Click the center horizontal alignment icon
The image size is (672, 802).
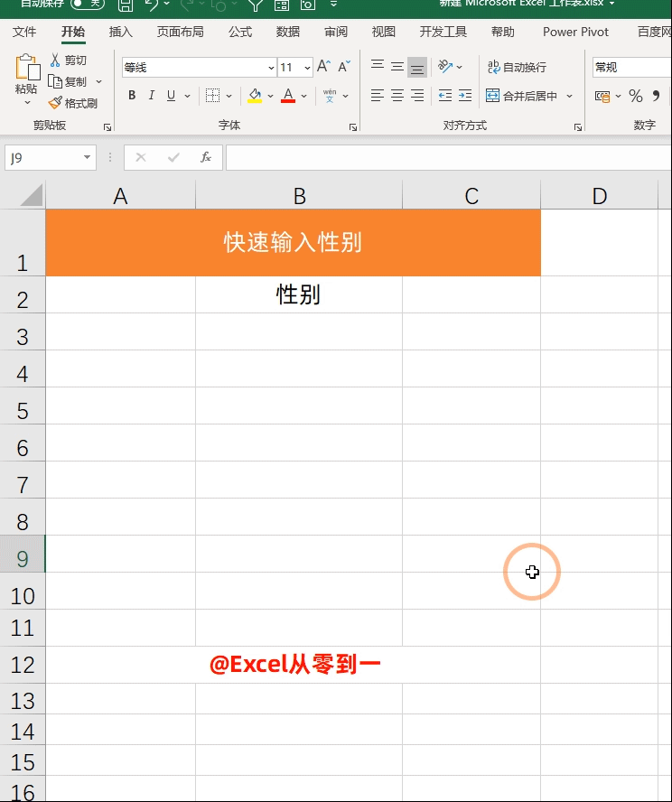pyautogui.click(x=397, y=96)
